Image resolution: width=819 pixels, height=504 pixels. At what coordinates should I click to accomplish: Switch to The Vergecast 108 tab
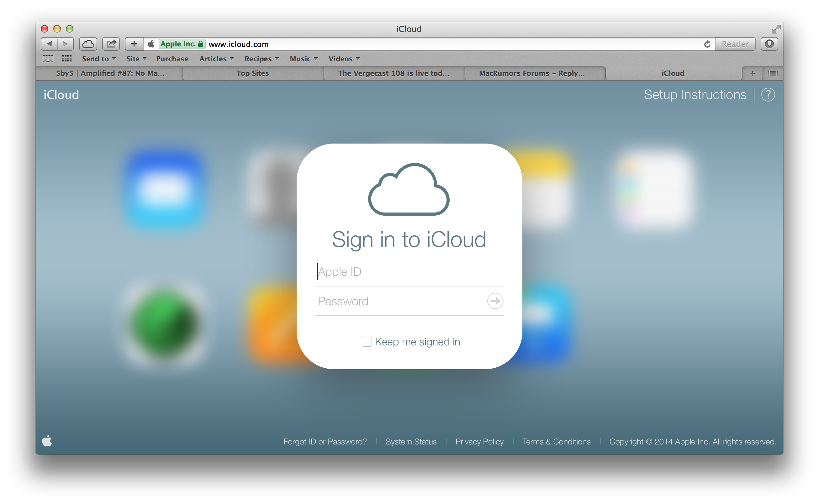pyautogui.click(x=393, y=73)
